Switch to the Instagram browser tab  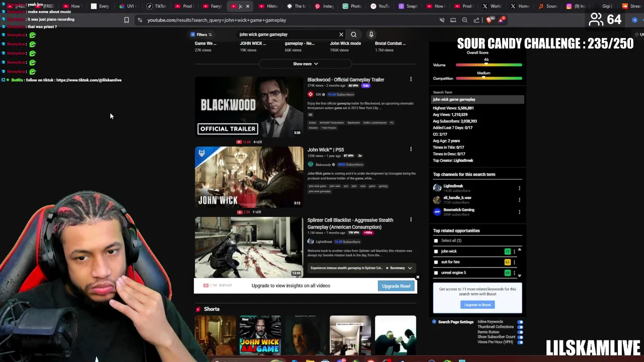pyautogui.click(x=576, y=6)
